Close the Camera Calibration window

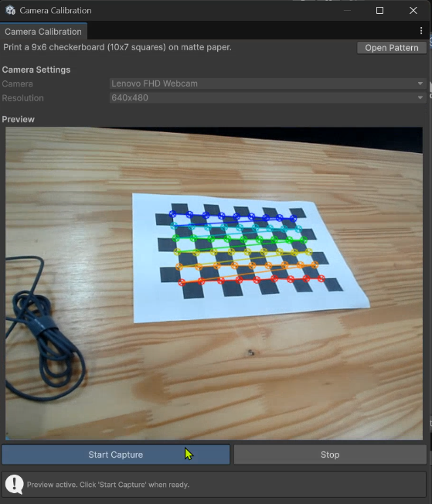click(413, 11)
